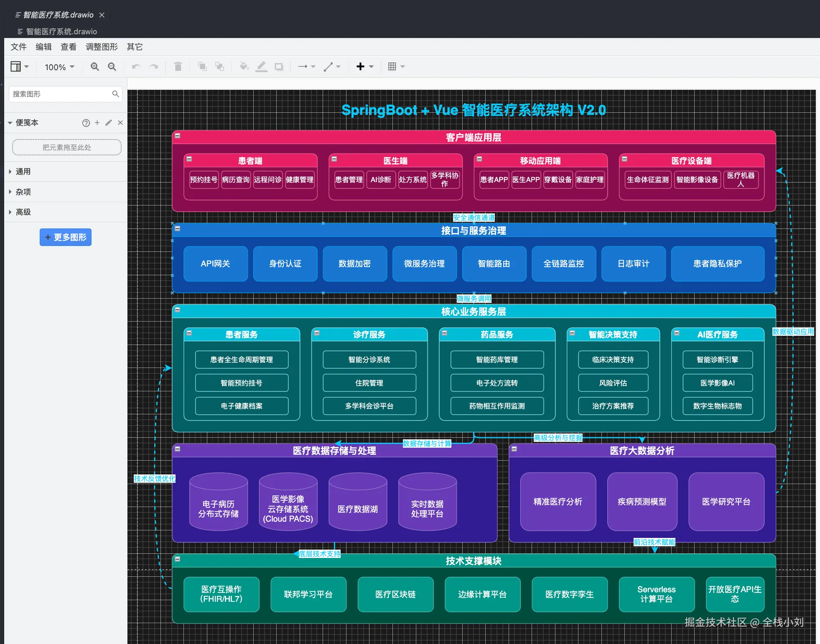The height and width of the screenshot is (644, 820).
Task: Expand the 通用 shape category
Action: [23, 172]
